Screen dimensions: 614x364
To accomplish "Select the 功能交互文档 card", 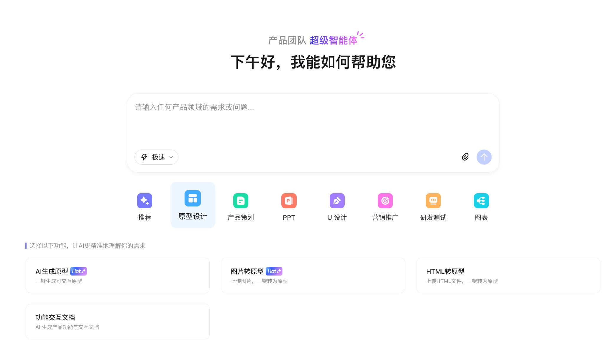I will (117, 322).
